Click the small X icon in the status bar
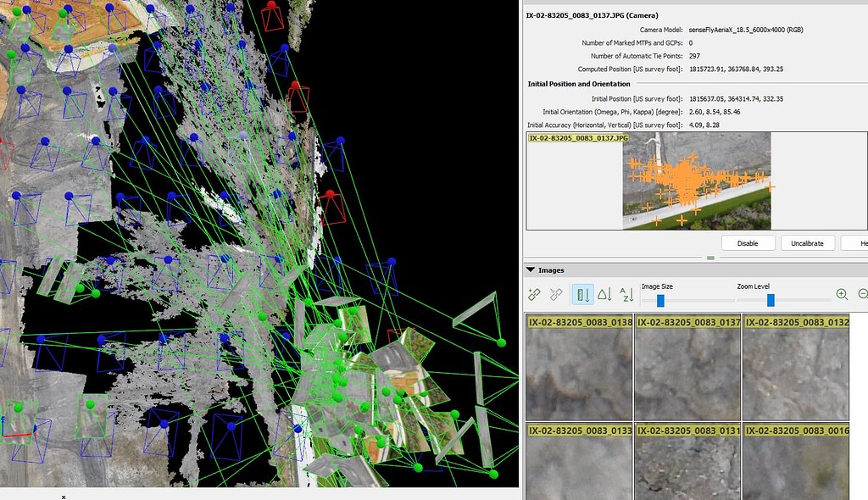 64,497
